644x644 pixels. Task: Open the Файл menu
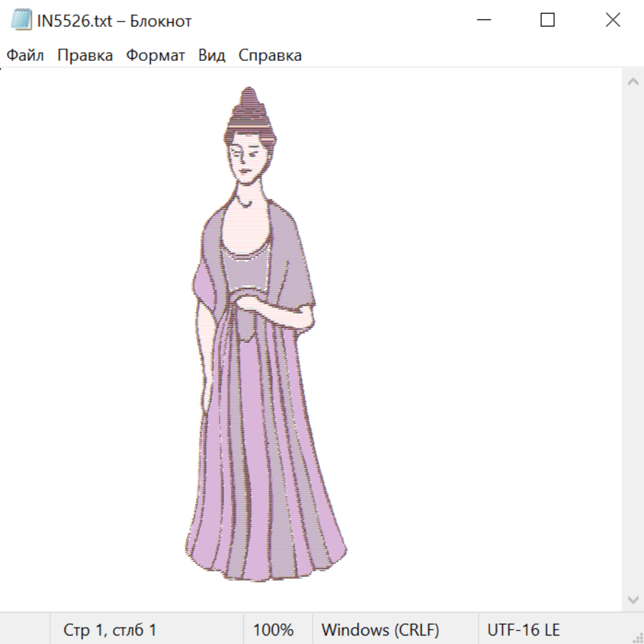point(25,56)
